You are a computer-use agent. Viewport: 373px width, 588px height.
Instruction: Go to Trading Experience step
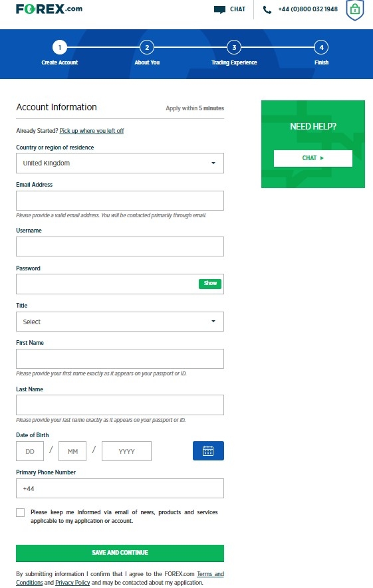click(234, 47)
